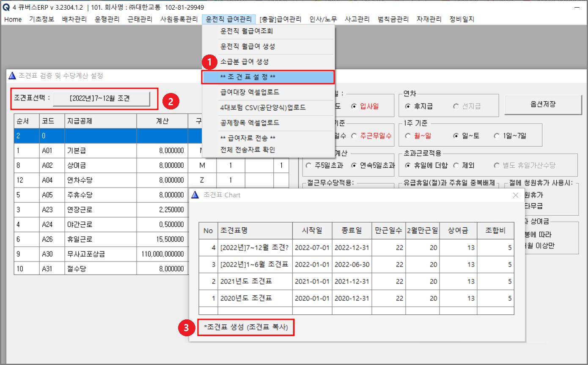Choose 4대보험 CSV(공단양식)업로드 entry
This screenshot has height=365, width=588.
(268, 107)
